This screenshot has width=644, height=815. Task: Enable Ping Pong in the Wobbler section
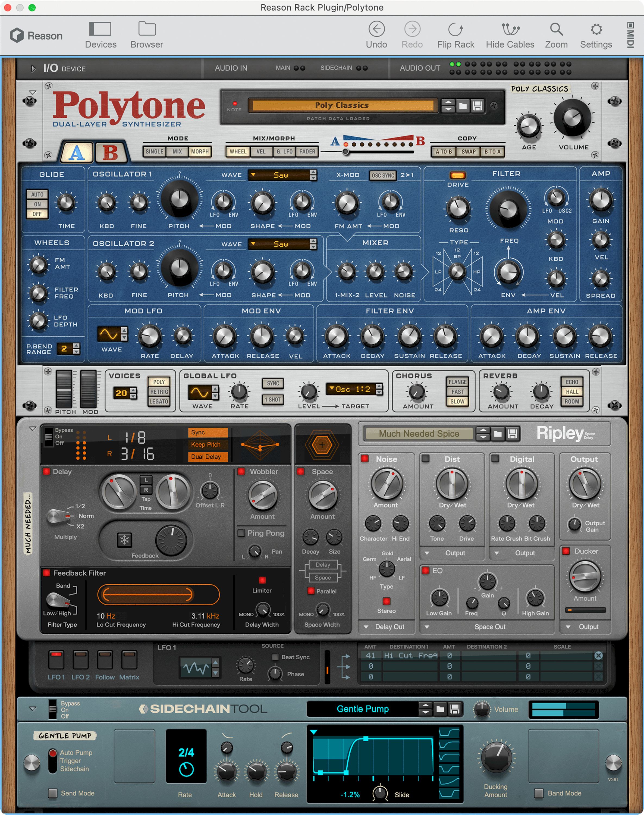click(242, 533)
